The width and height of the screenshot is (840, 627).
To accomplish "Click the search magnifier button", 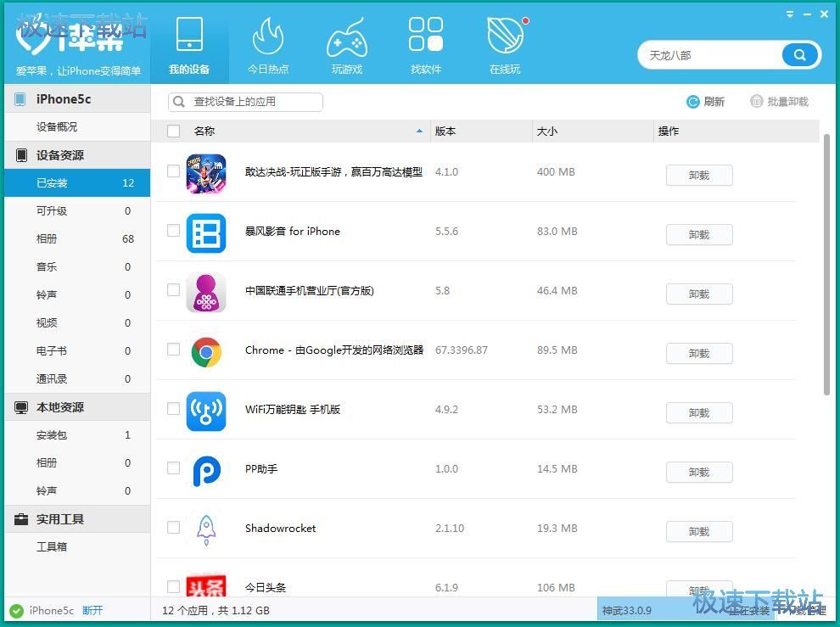I will click(x=800, y=54).
